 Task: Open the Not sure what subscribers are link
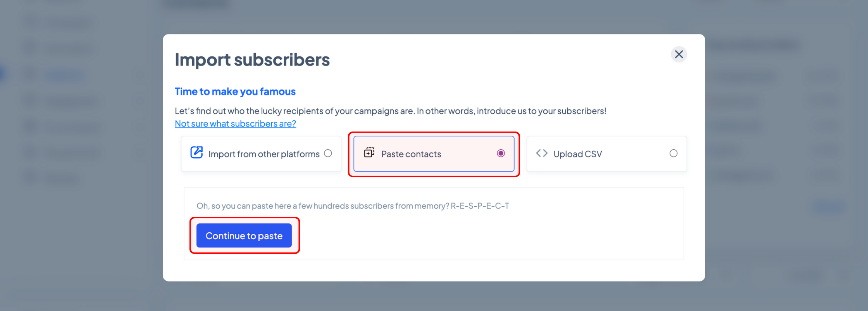tap(235, 124)
